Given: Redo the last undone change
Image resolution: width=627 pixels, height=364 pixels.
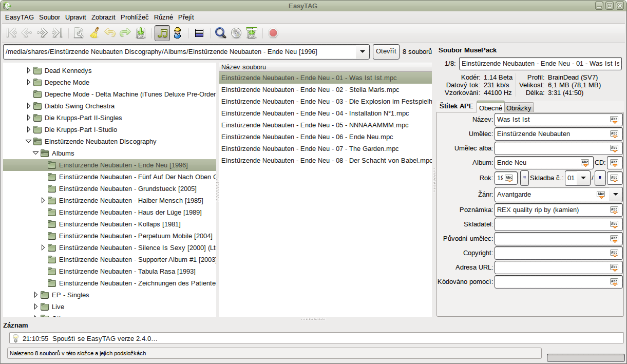Looking at the screenshot, I should point(125,33).
